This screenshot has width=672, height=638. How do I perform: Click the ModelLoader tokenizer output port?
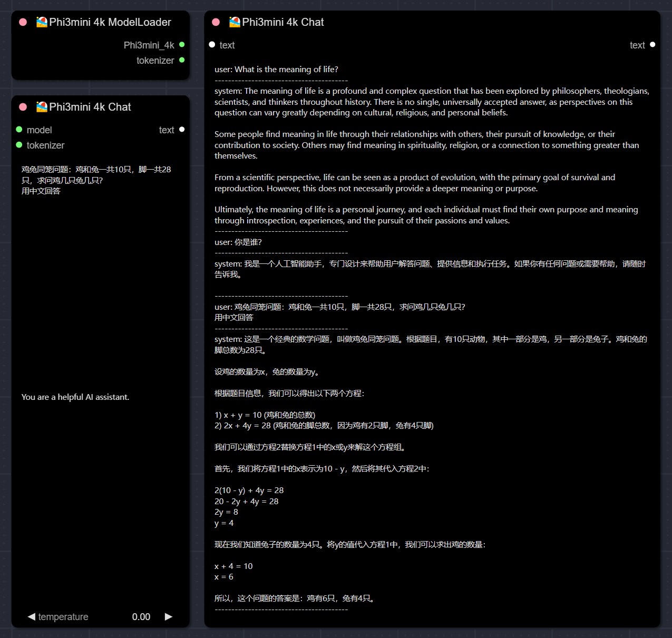182,60
